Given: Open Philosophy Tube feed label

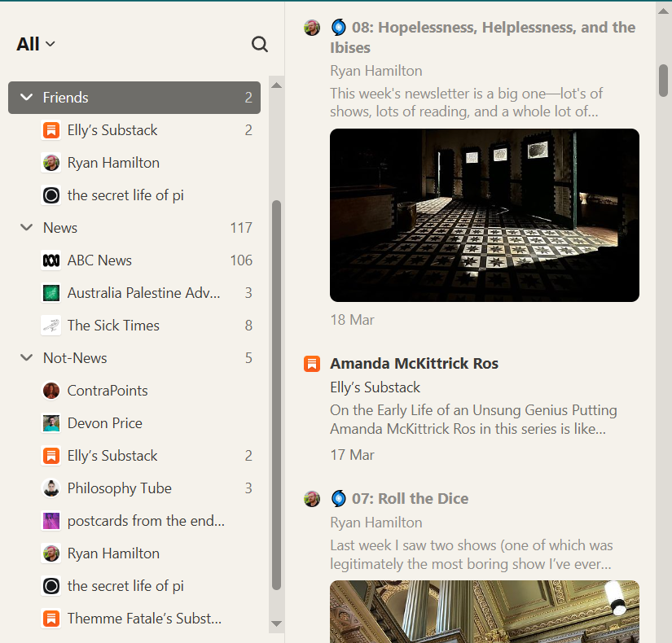Looking at the screenshot, I should click(x=119, y=488).
